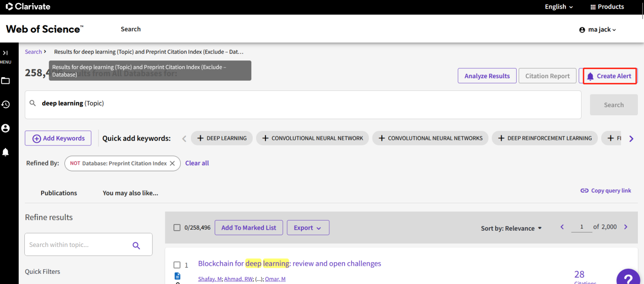Click author Shafay, M link

click(210, 279)
